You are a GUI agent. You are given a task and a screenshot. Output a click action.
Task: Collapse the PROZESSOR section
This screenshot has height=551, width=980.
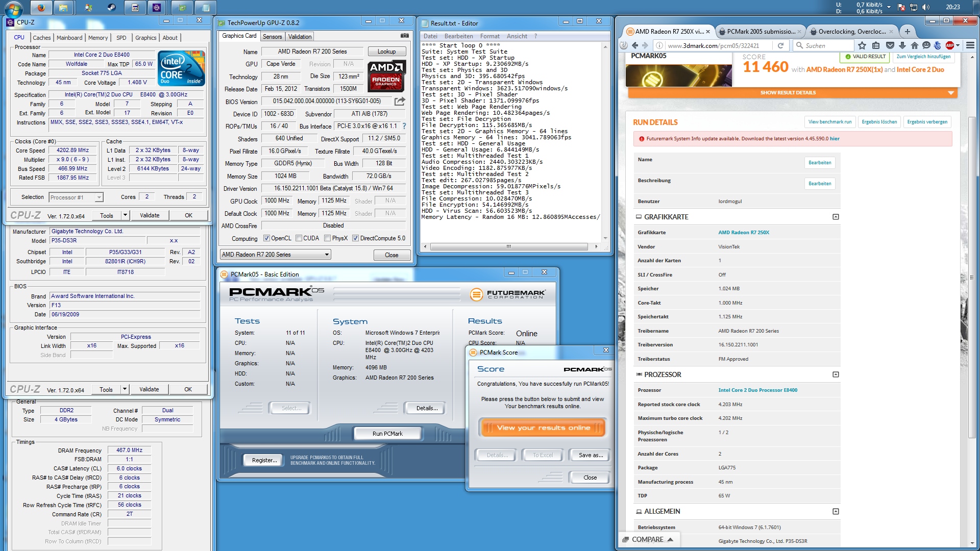(x=836, y=374)
